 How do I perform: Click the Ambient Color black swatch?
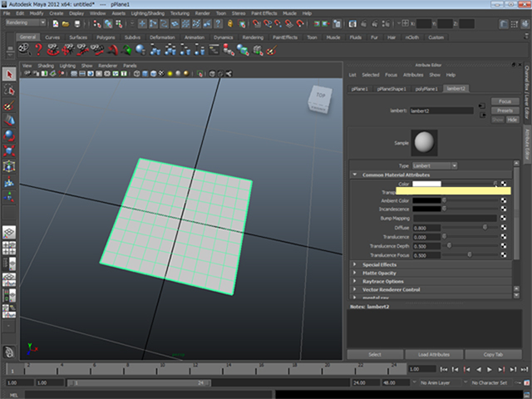click(x=426, y=200)
